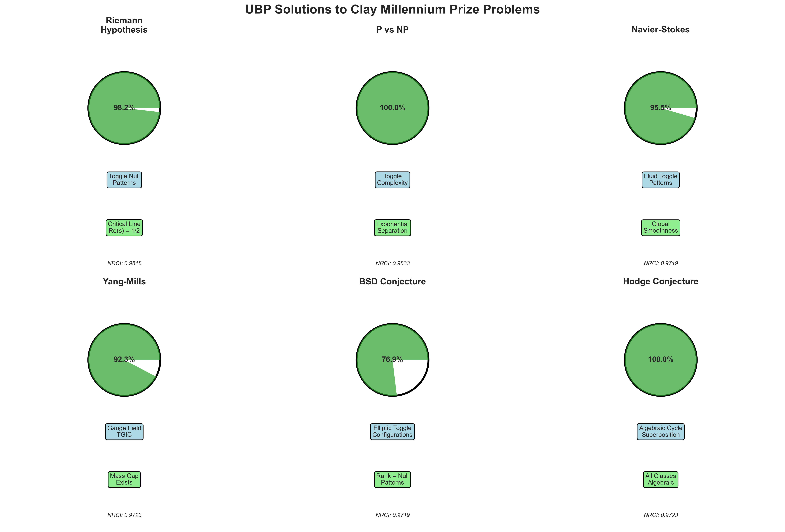The height and width of the screenshot is (532, 785).
Task: Select the Fluid Toggle Patterns box
Action: tap(660, 180)
